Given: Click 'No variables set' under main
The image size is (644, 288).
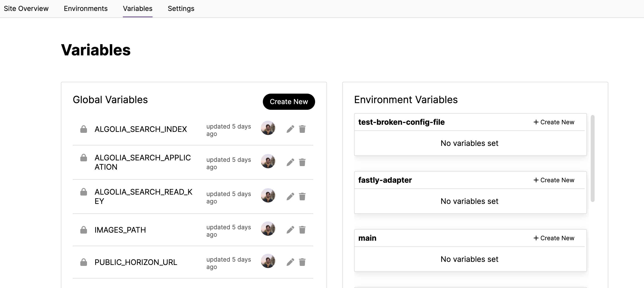Looking at the screenshot, I should (470, 259).
